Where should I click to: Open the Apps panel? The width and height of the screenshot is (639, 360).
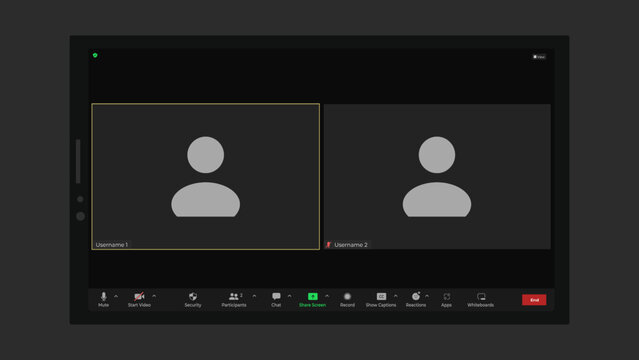[447, 299]
